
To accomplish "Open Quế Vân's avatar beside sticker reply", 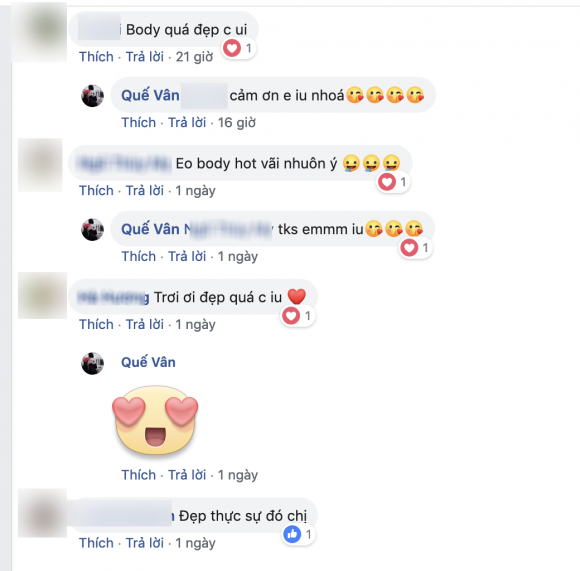I will tap(92, 363).
